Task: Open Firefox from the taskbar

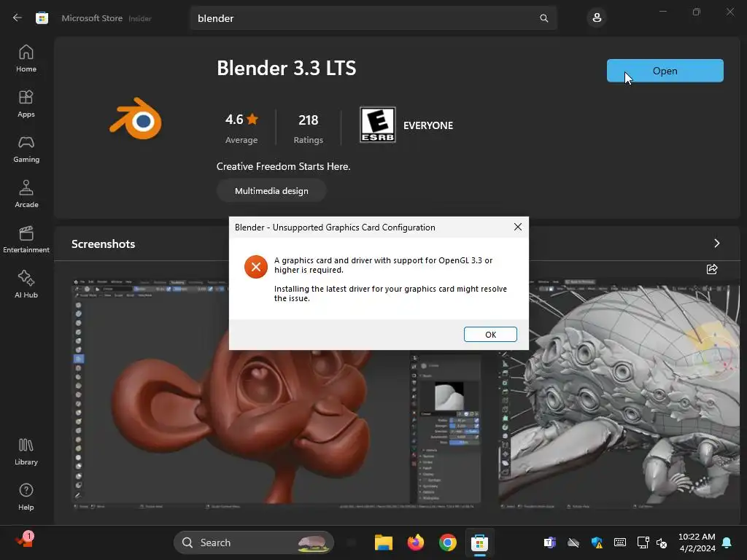Action: pos(415,542)
